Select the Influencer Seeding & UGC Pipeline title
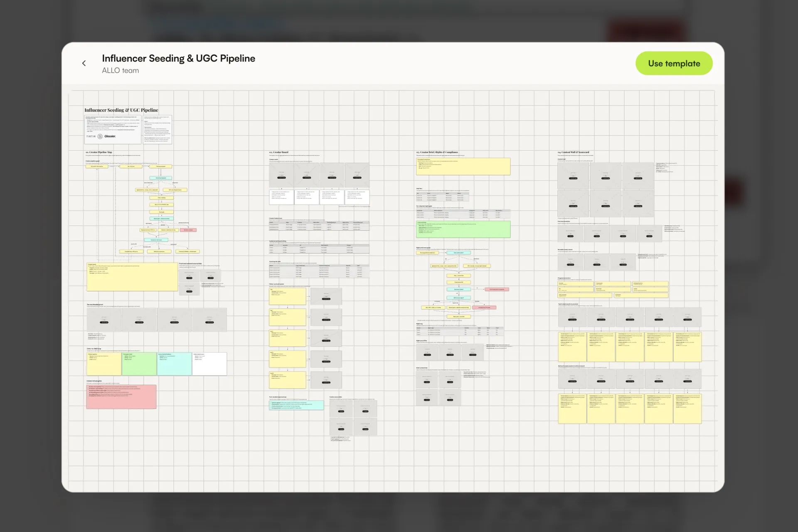 [x=178, y=58]
